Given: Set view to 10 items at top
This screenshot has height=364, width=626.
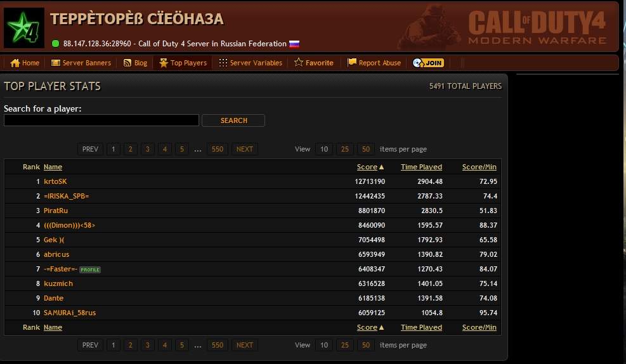Looking at the screenshot, I should pos(323,149).
